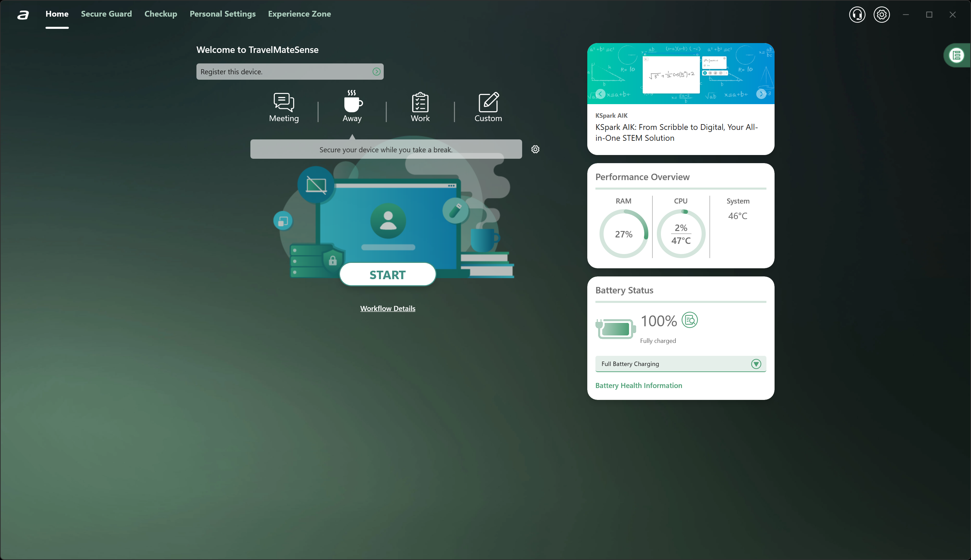Image resolution: width=971 pixels, height=560 pixels.
Task: Switch to the Secure Guard tab
Action: point(106,14)
